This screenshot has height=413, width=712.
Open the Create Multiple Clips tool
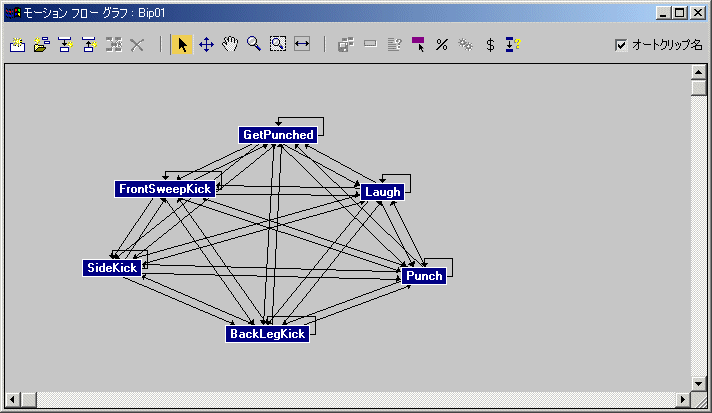point(42,44)
